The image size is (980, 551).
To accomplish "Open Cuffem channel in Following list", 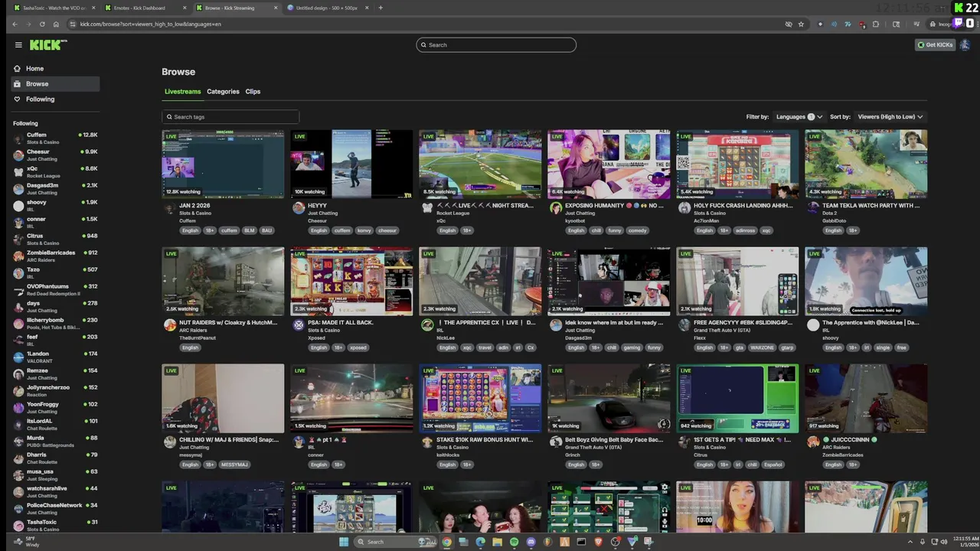I will (55, 139).
